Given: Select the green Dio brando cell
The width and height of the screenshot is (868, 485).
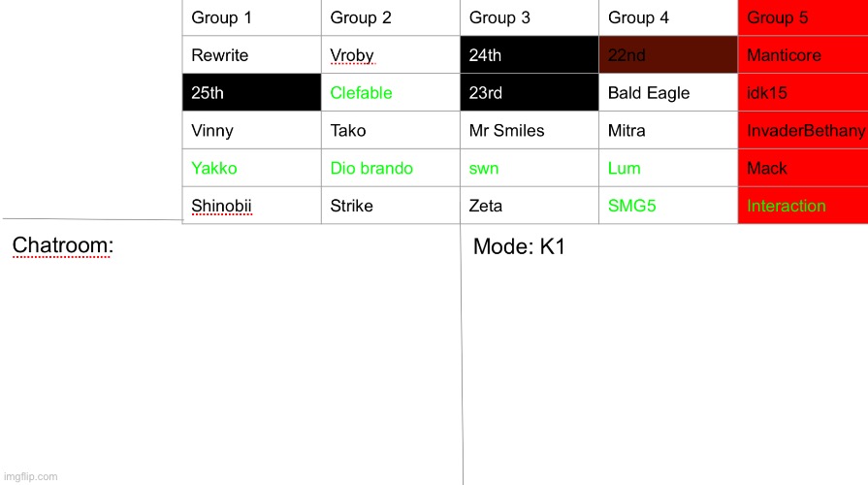Looking at the screenshot, I should click(391, 168).
